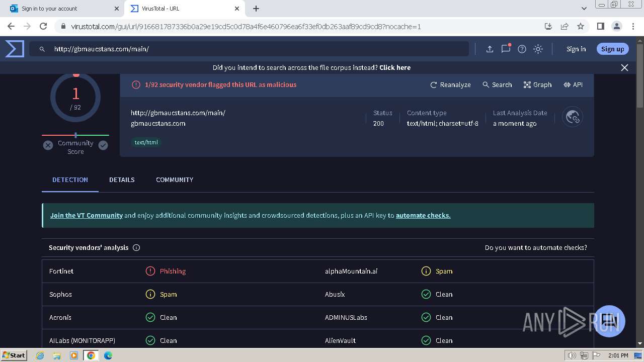This screenshot has height=362, width=644.
Task: Vote positive on community score
Action: [x=103, y=145]
